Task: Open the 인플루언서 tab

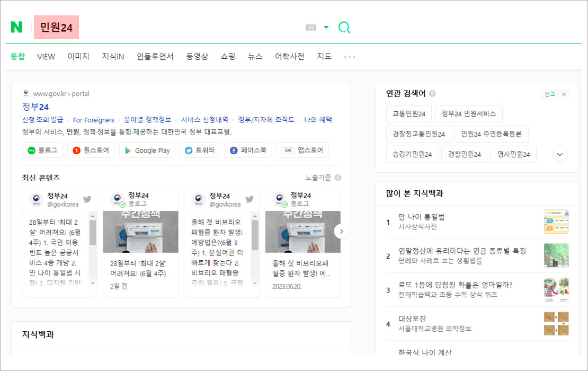Action: pos(155,56)
